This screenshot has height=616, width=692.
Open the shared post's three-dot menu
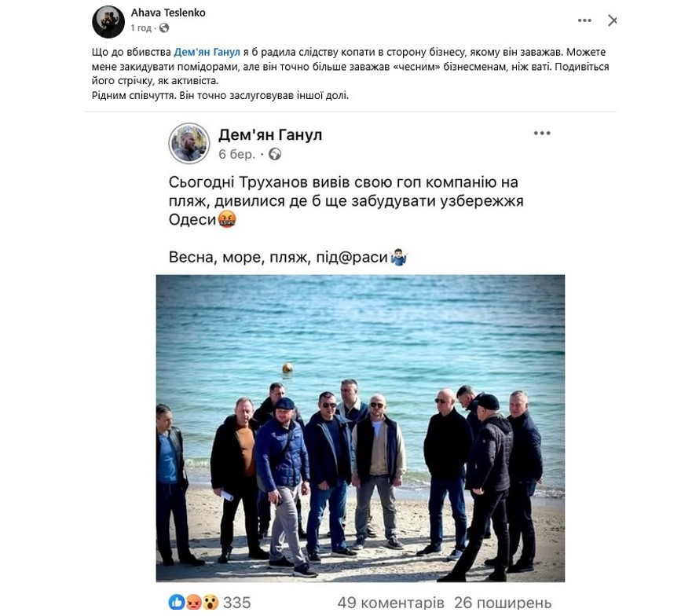pyautogui.click(x=542, y=133)
